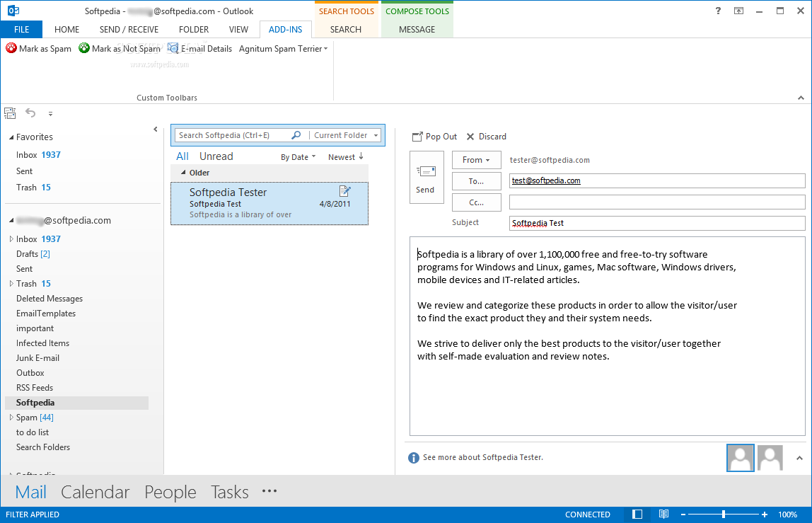Click in the Cc address field

657,202
